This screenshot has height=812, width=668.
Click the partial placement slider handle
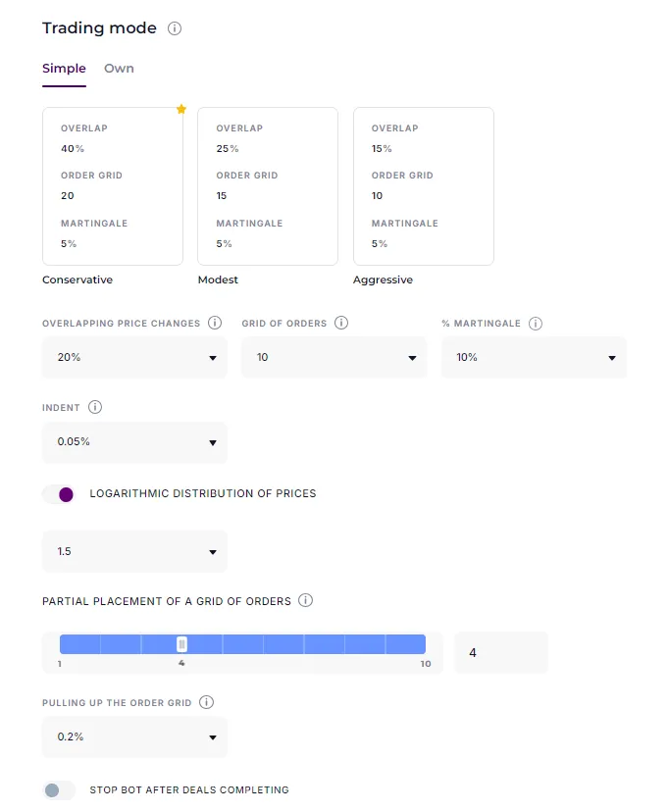click(x=181, y=644)
